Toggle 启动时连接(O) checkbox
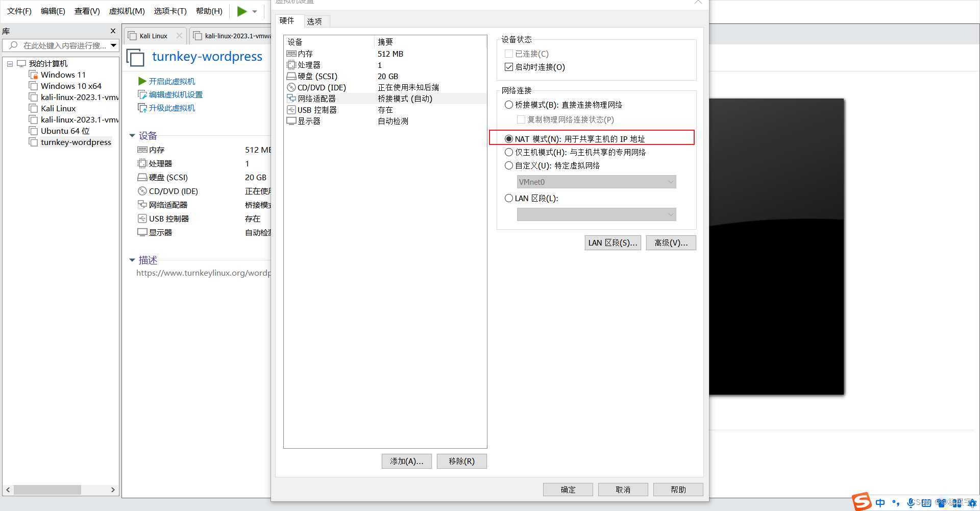 (509, 67)
